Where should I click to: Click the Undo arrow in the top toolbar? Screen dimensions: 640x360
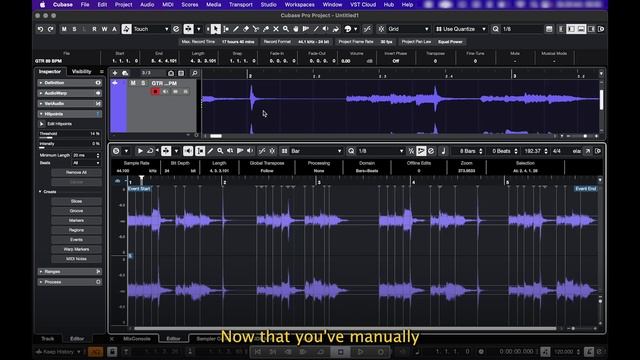40,29
